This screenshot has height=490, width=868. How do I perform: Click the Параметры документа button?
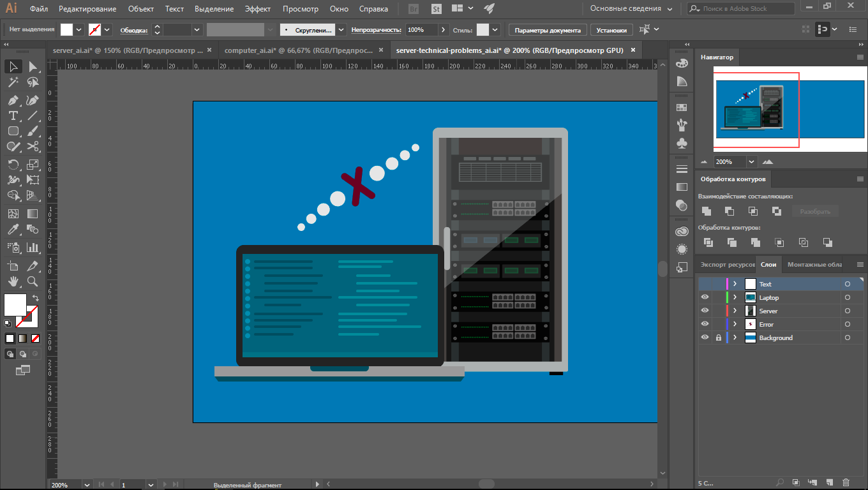547,30
